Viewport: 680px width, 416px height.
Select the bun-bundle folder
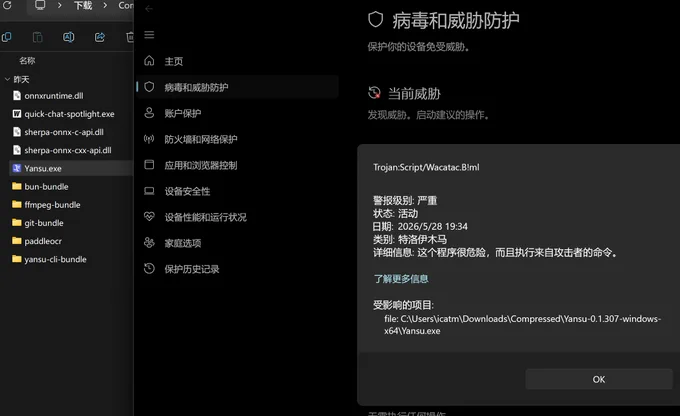click(x=46, y=187)
